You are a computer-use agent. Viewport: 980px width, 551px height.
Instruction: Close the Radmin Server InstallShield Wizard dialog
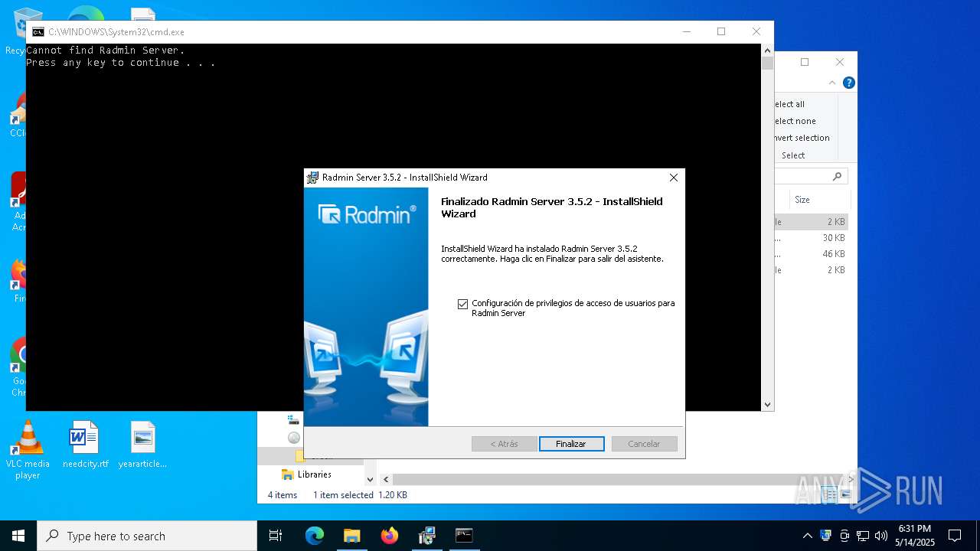click(674, 178)
